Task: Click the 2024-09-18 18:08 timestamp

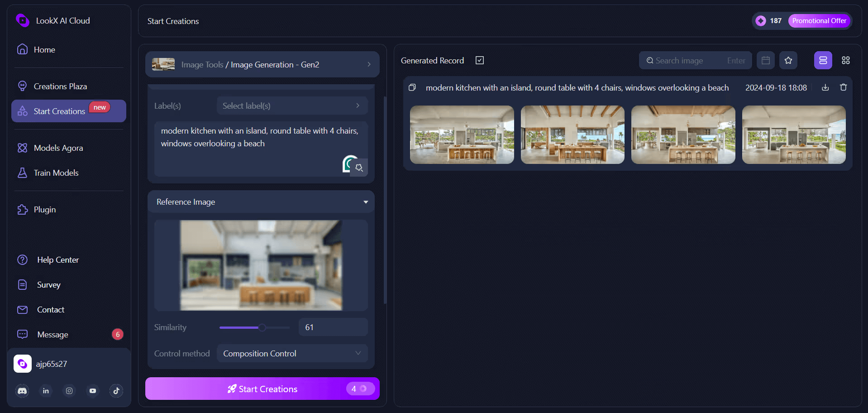Action: click(776, 88)
